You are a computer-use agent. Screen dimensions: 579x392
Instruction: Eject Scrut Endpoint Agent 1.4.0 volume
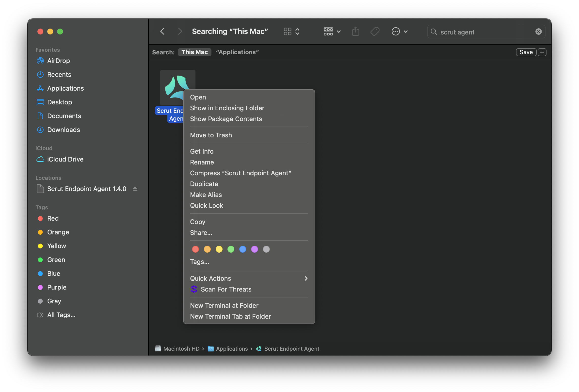(135, 189)
